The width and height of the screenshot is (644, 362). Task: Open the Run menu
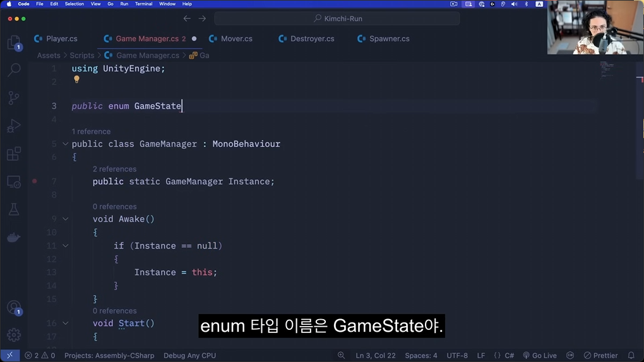coord(124,4)
